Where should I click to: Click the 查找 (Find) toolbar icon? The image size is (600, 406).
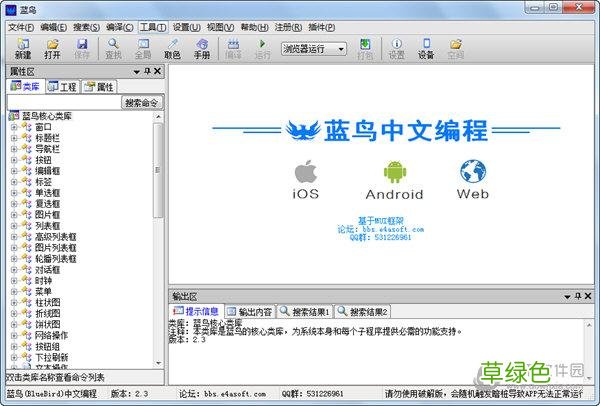coord(113,49)
